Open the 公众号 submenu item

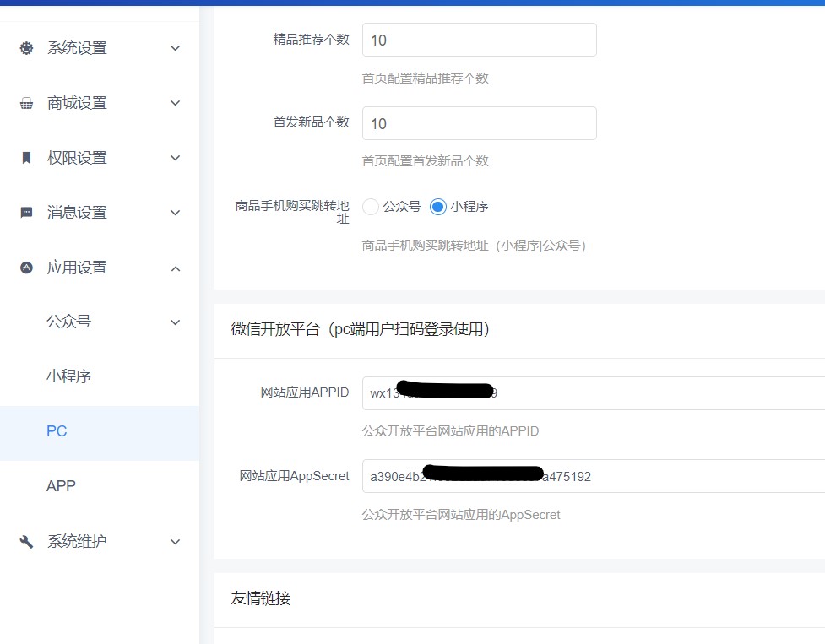pos(100,322)
